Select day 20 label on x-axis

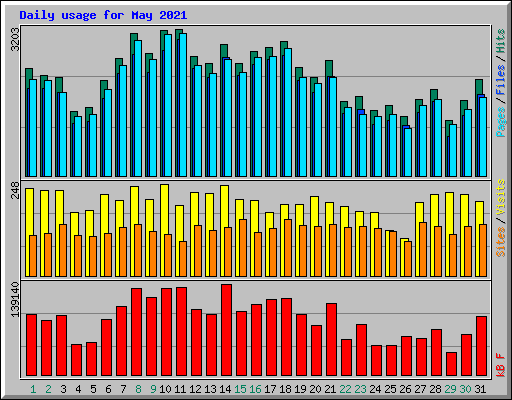tap(315, 389)
